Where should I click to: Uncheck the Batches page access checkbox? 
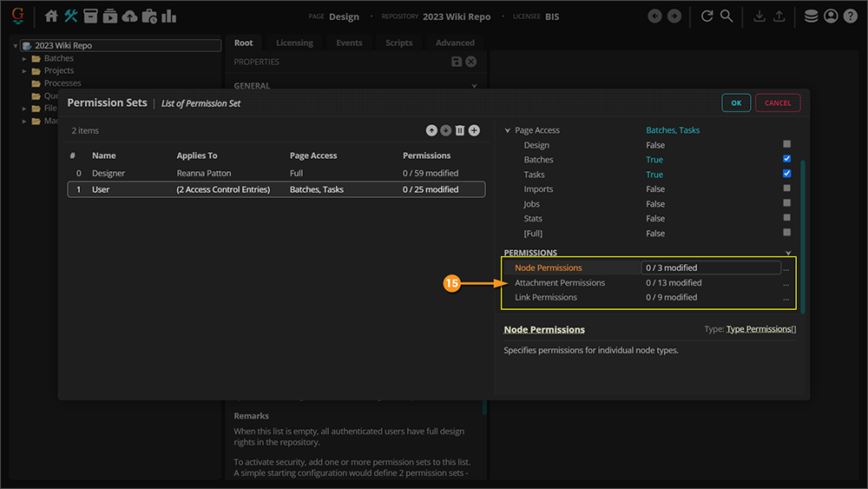(786, 159)
